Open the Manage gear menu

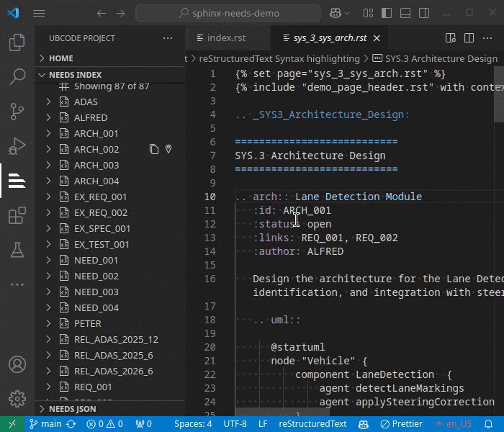pos(17,399)
